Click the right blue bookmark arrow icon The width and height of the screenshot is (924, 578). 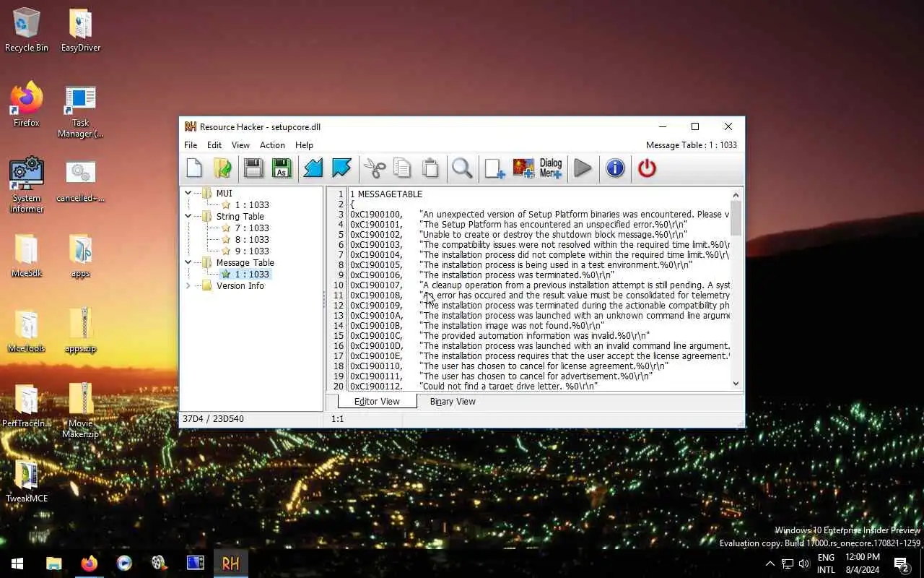point(341,168)
